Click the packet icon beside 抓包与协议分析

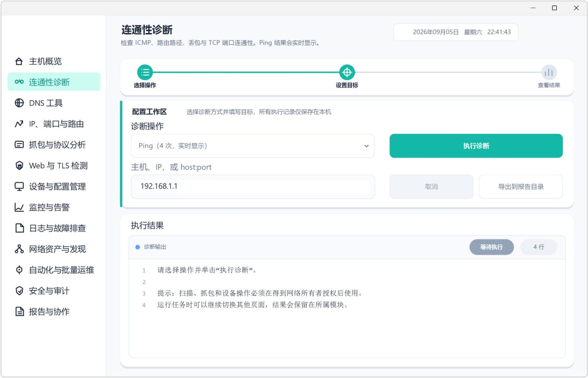tap(19, 145)
